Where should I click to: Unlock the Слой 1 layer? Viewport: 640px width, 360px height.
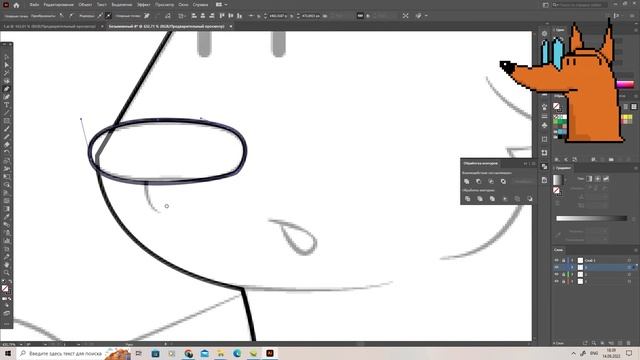pos(563,260)
